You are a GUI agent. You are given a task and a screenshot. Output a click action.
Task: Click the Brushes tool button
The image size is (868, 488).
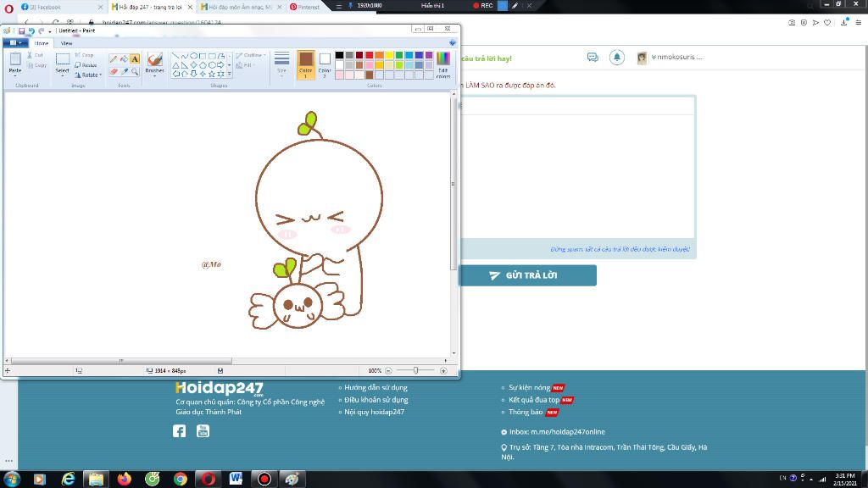(154, 63)
